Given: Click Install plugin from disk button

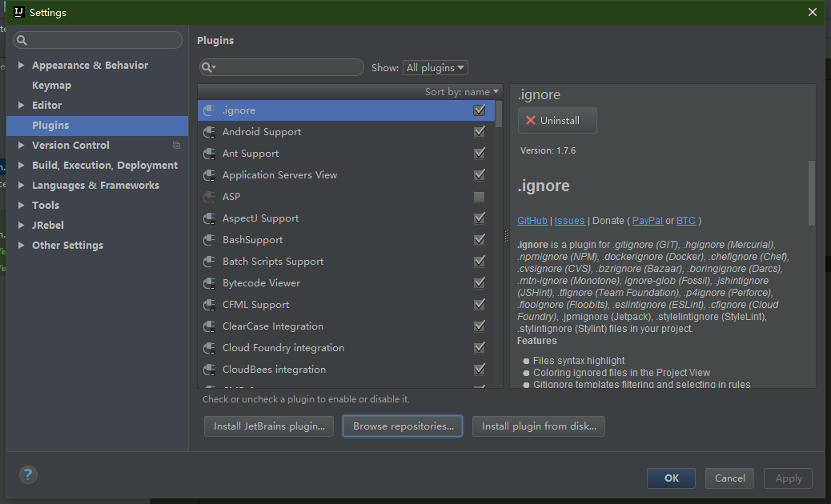Looking at the screenshot, I should tap(539, 426).
